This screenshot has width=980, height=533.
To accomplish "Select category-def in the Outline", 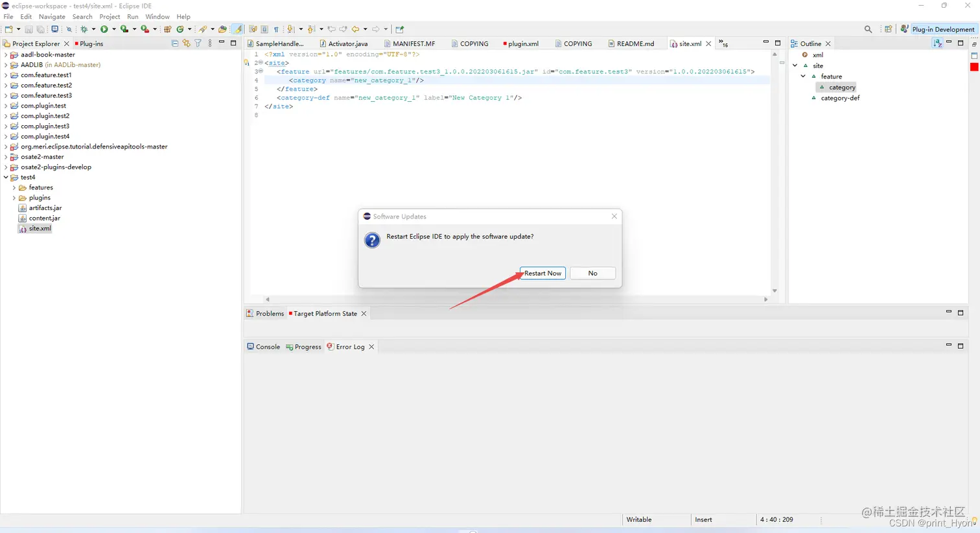I will [840, 98].
